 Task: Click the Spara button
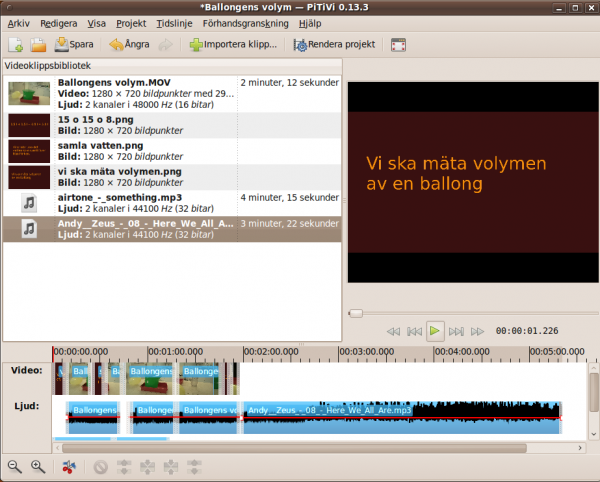pyautogui.click(x=75, y=45)
